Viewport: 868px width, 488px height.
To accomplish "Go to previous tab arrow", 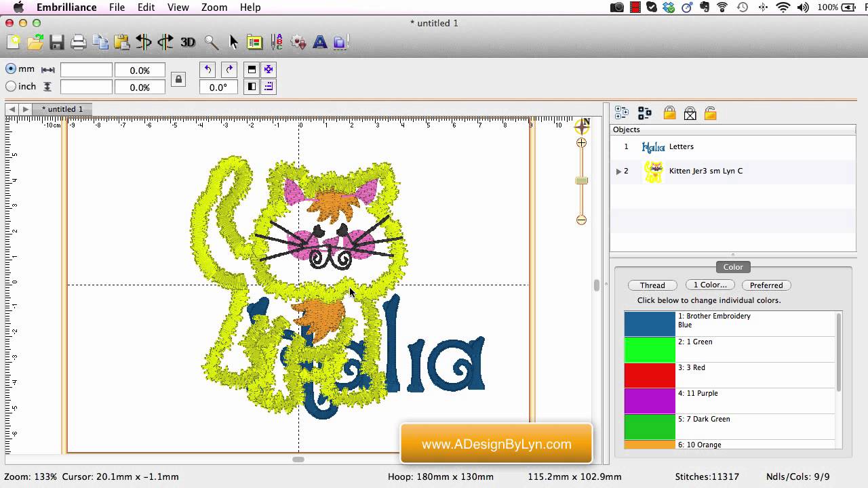I will (x=12, y=109).
